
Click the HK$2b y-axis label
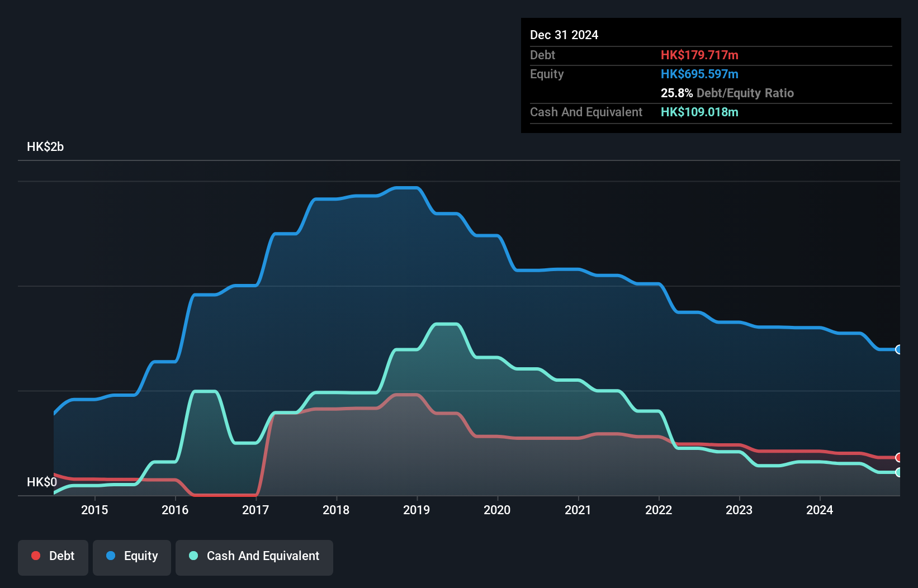point(45,146)
